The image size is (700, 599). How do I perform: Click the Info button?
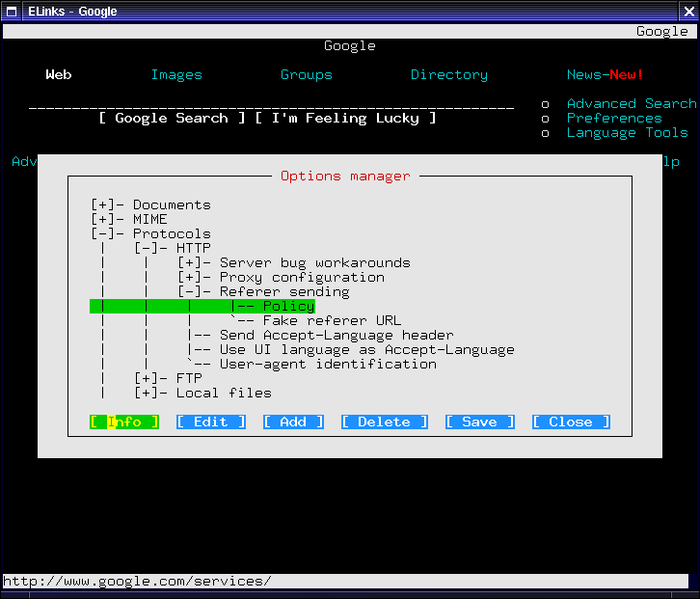click(124, 422)
